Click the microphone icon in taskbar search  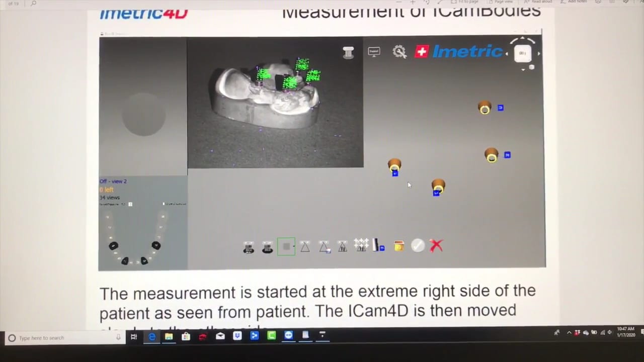[119, 338]
